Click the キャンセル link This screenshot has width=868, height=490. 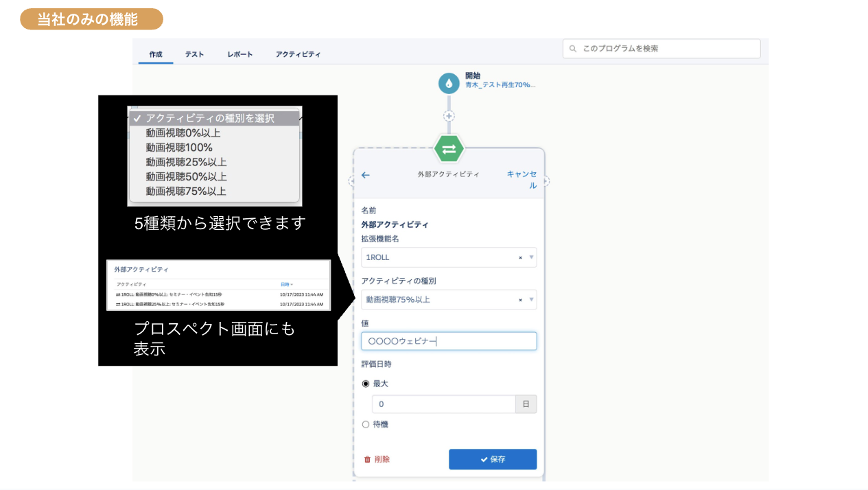(x=522, y=178)
